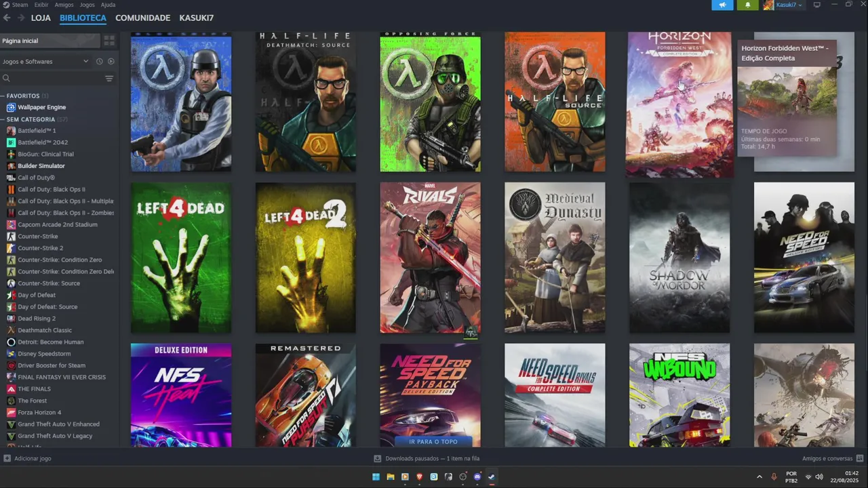Click the Big Picture mode icon
This screenshot has width=868, height=488.
pyautogui.click(x=817, y=5)
